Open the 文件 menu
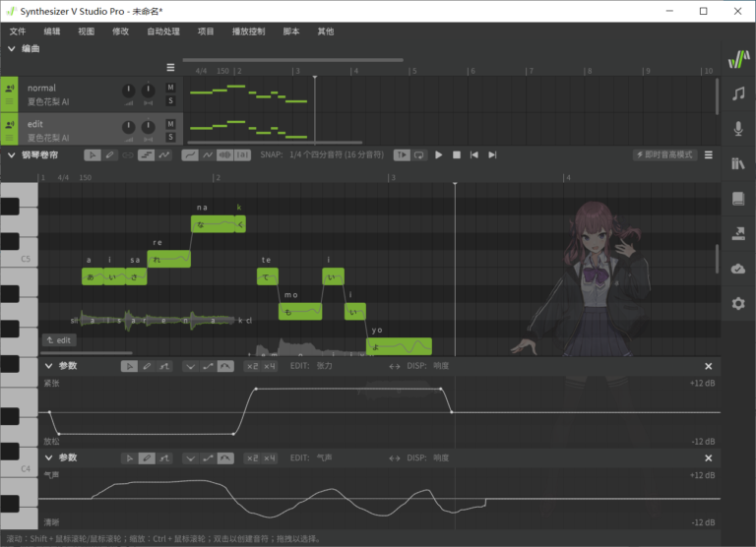 [18, 31]
